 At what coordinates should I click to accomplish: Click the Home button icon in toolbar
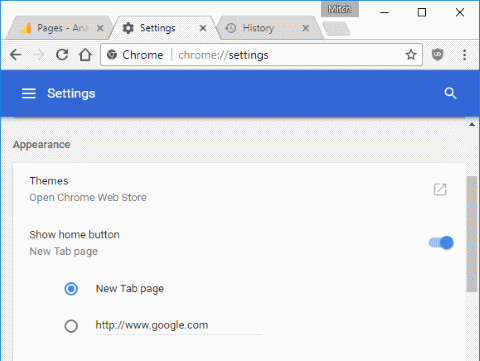85,55
